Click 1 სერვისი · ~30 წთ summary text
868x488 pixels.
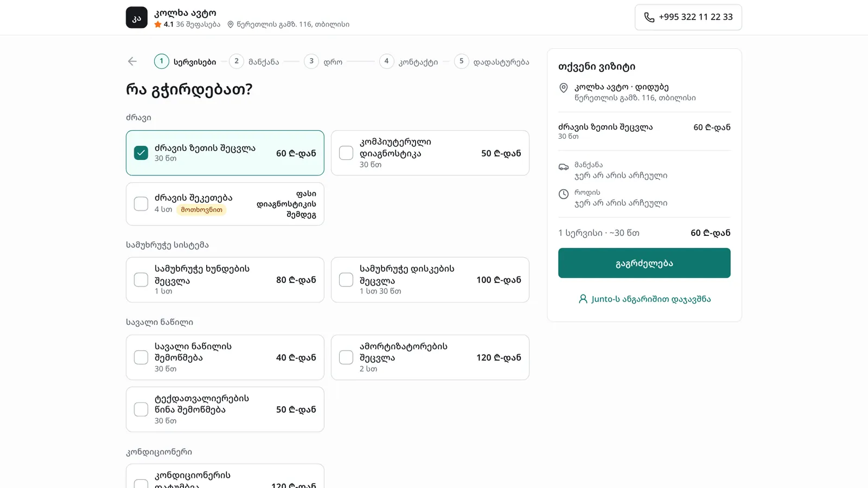599,233
